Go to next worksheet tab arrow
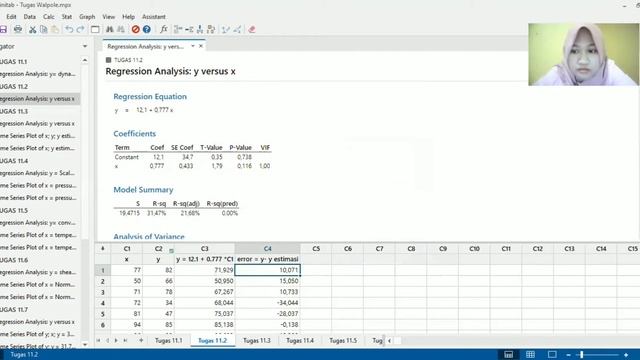The width and height of the screenshot is (640, 360). [116, 340]
